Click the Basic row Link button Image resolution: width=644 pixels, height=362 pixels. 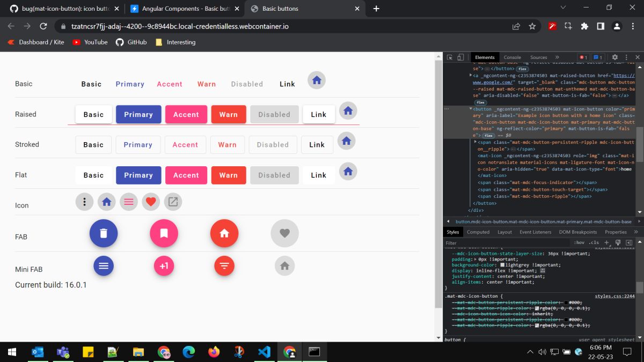(287, 84)
